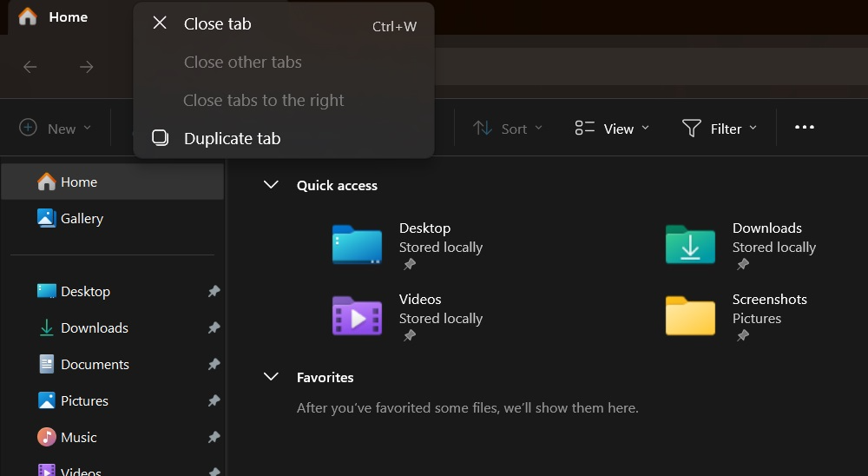Click the See more three-dots button
This screenshot has height=476, width=868.
click(x=805, y=128)
